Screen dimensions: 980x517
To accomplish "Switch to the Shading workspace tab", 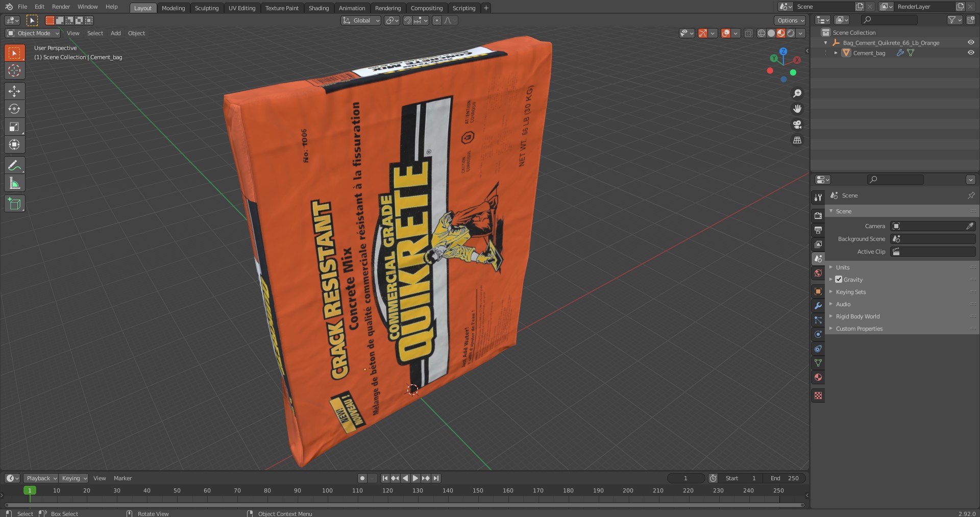I will (x=318, y=8).
